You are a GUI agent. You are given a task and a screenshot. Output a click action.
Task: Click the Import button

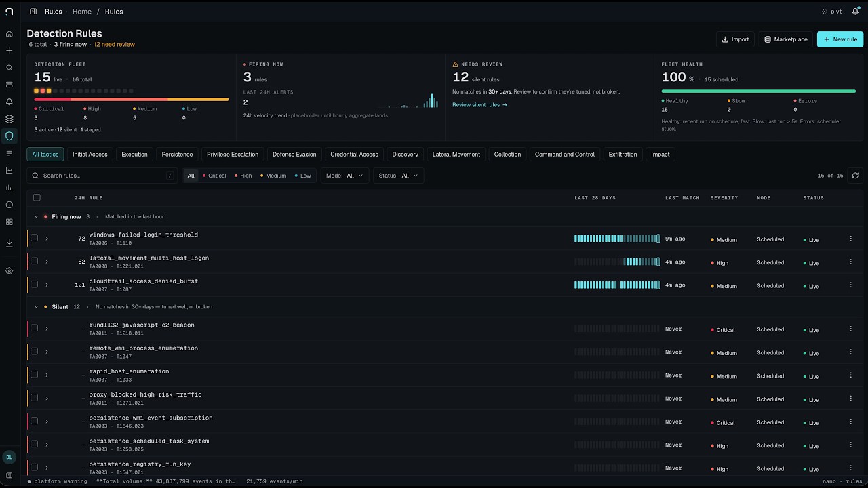(735, 39)
